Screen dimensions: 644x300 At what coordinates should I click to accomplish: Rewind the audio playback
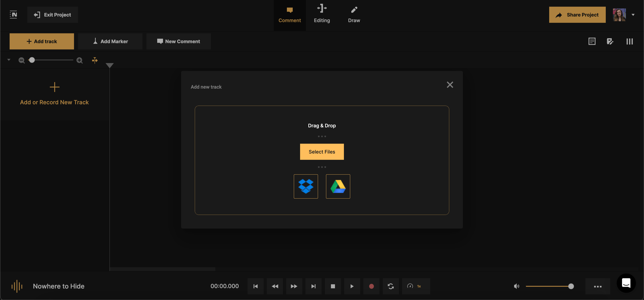pos(275,286)
